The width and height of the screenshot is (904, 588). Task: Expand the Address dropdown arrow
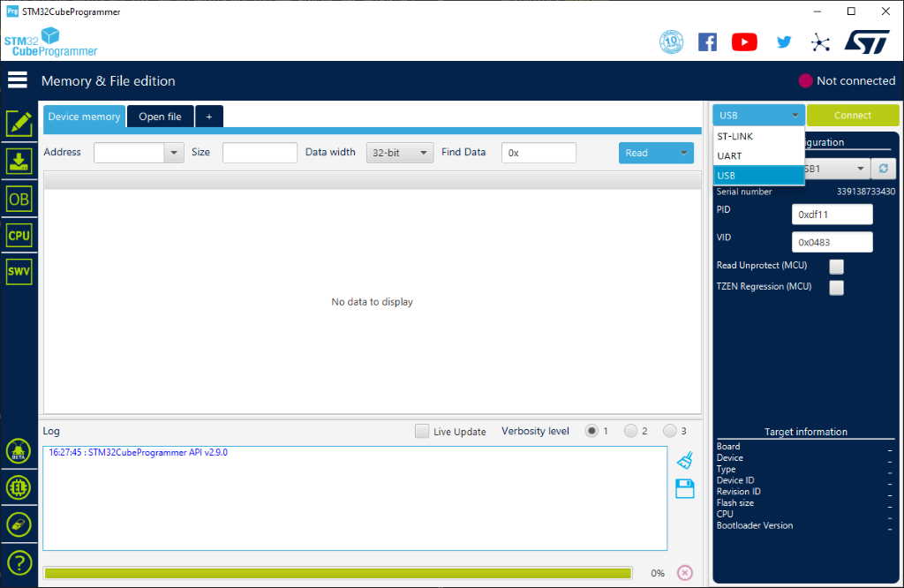tap(174, 153)
